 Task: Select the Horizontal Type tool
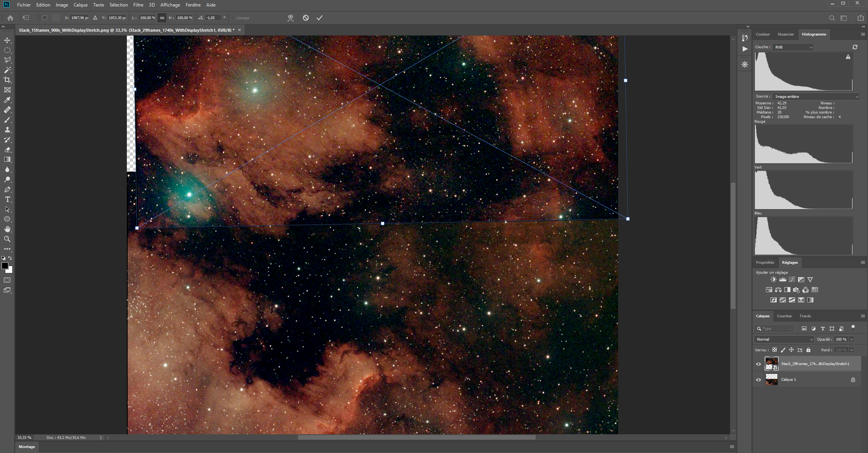click(7, 199)
